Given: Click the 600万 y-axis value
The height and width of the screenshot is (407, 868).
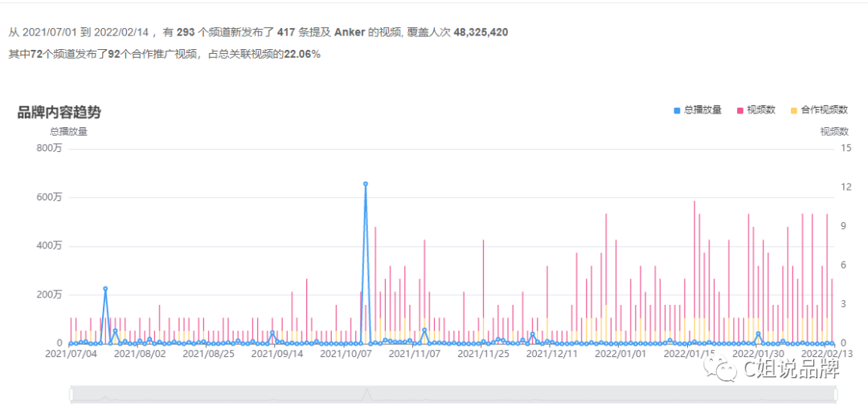Looking at the screenshot, I should (49, 197).
